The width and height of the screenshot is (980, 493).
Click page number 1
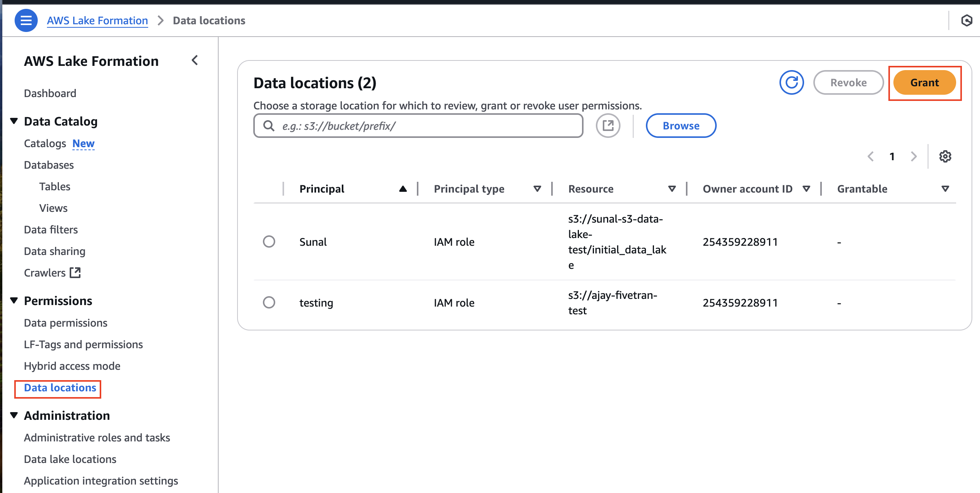coord(892,156)
